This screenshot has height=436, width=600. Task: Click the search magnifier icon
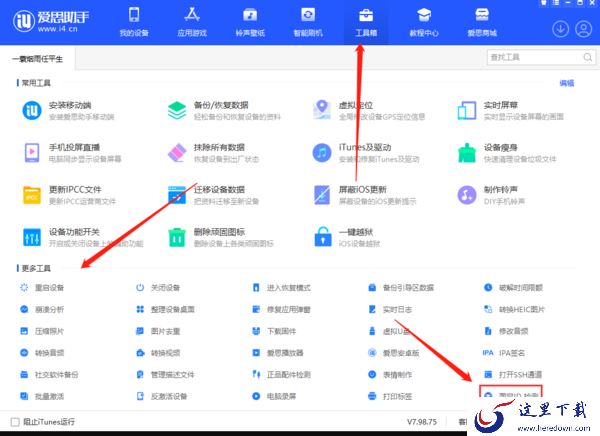pos(587,57)
